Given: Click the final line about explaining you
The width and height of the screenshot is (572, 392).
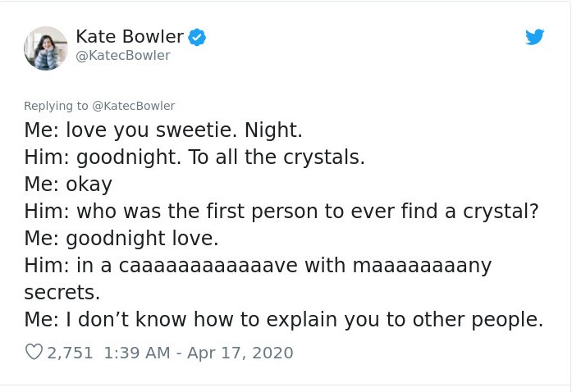Looking at the screenshot, I should click(x=283, y=320).
